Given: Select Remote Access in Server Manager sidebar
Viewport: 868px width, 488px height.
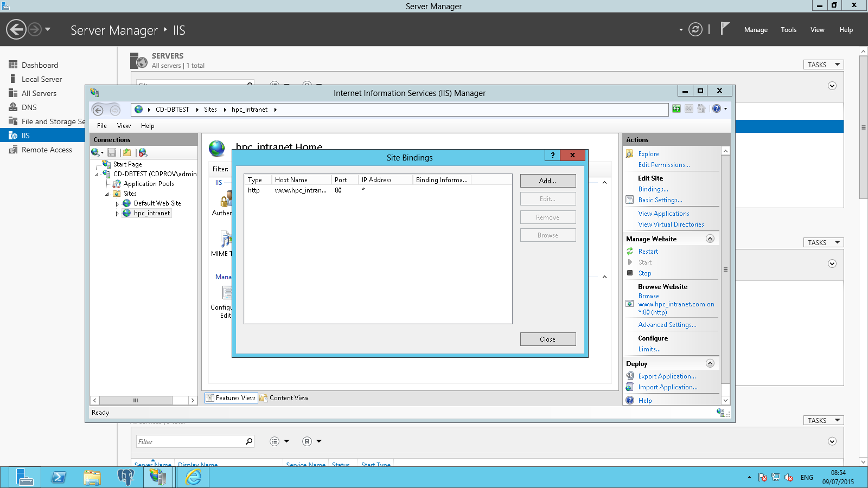Looking at the screenshot, I should click(x=47, y=150).
